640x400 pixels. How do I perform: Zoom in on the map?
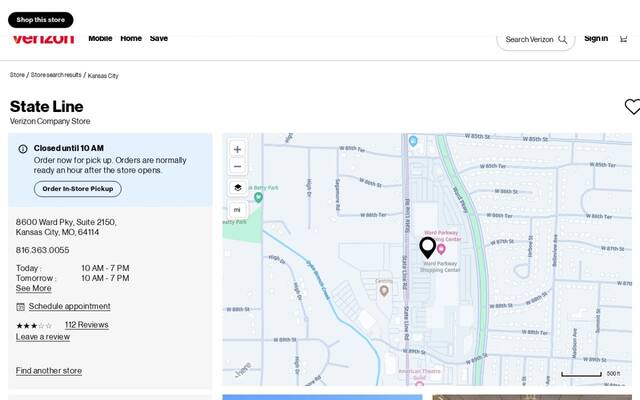coord(237,149)
